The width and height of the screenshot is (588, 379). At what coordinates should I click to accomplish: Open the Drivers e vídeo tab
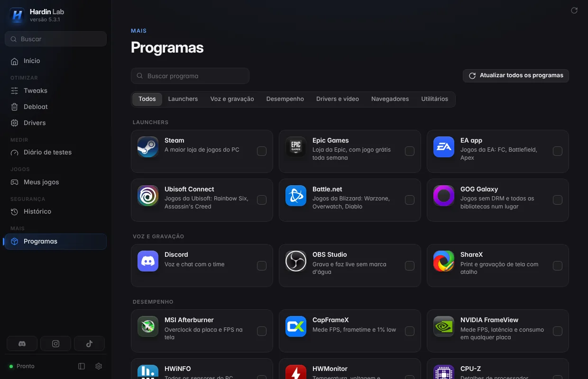point(338,99)
